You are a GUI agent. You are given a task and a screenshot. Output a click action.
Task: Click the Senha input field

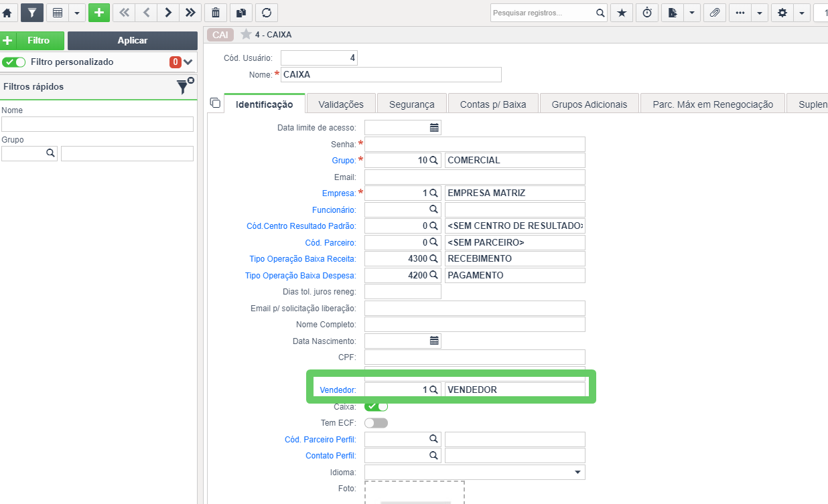coord(475,144)
